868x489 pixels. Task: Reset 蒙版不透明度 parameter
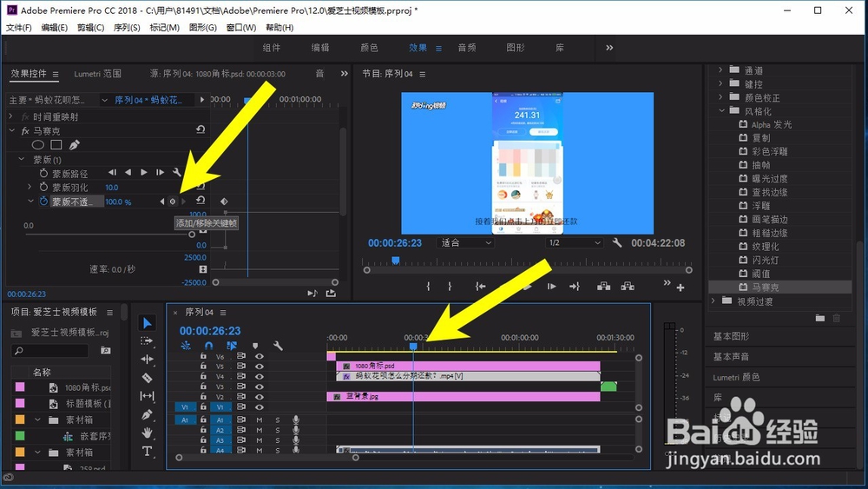pyautogui.click(x=201, y=201)
